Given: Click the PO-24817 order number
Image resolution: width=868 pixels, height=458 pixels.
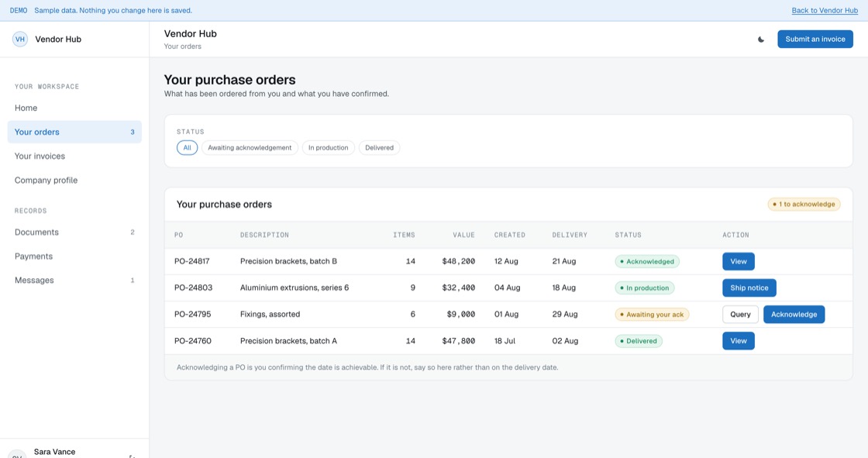Looking at the screenshot, I should tap(191, 261).
